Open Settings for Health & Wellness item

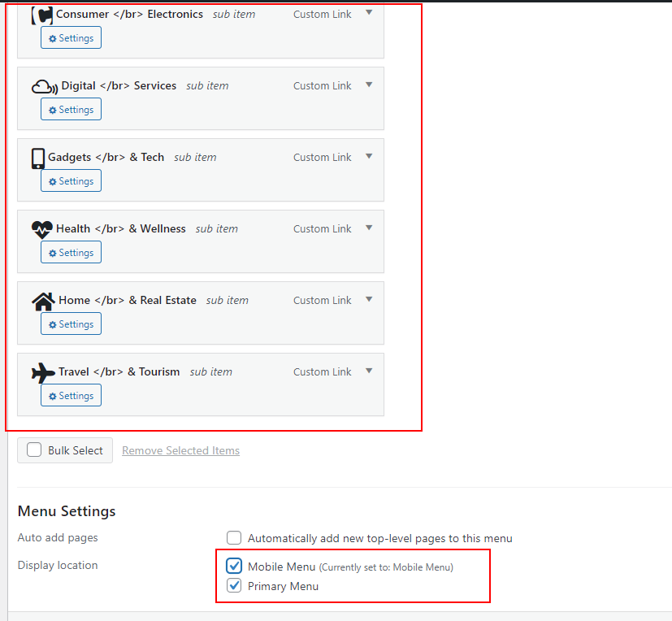tap(72, 253)
